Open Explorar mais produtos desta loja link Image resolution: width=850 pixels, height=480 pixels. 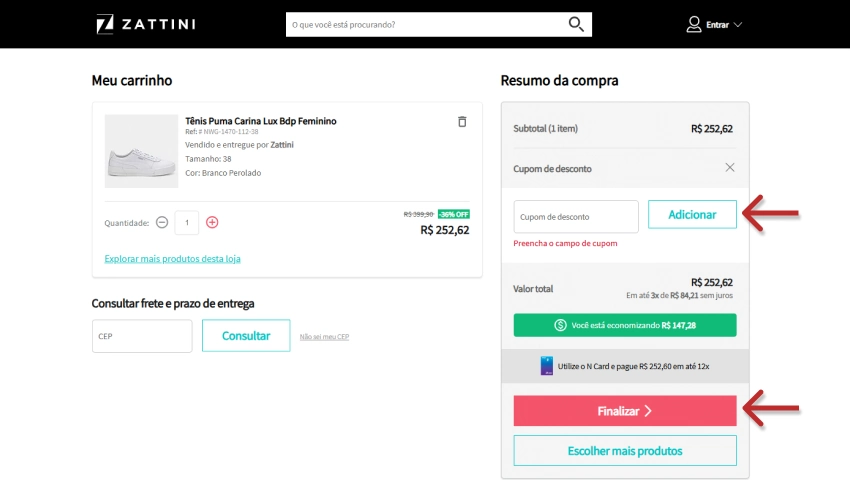[172, 259]
